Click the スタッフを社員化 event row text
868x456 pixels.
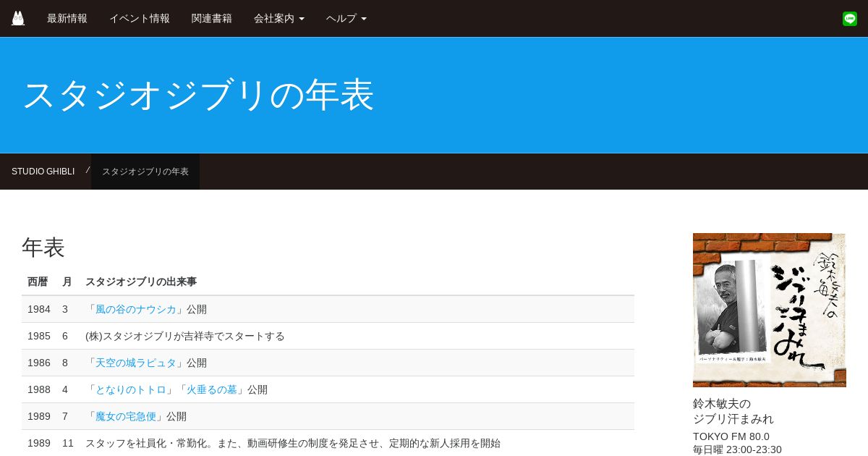(293, 443)
